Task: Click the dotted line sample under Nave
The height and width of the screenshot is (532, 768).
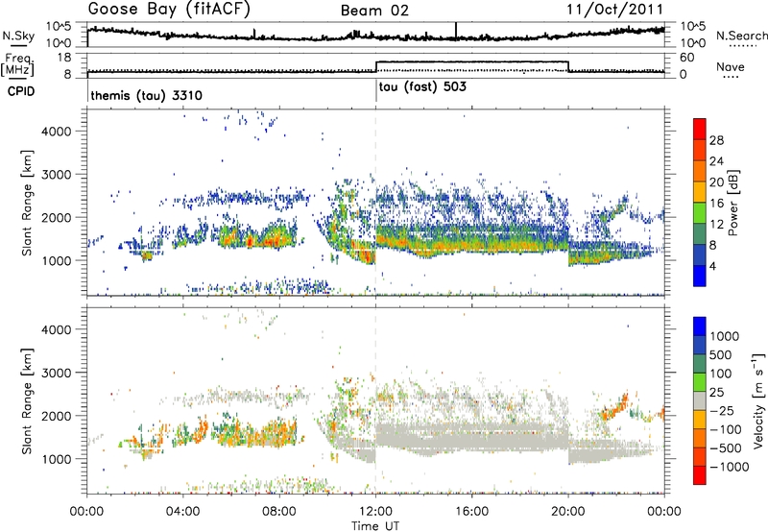Action: point(731,77)
